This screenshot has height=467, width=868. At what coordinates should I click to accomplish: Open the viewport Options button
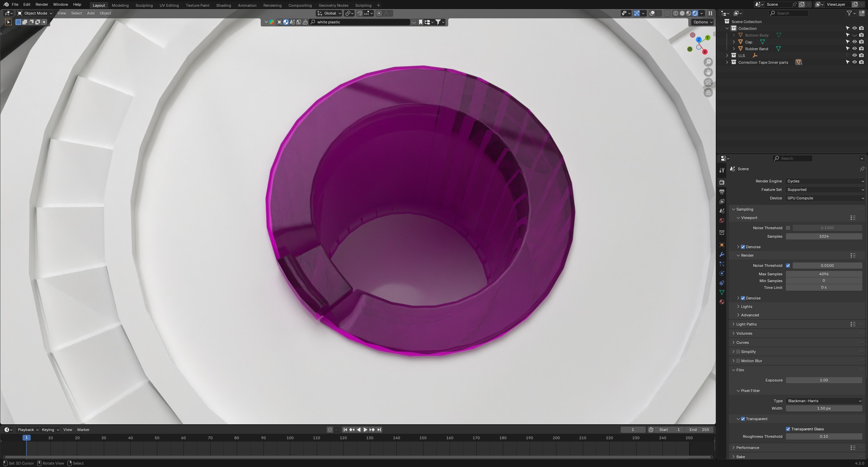703,22
